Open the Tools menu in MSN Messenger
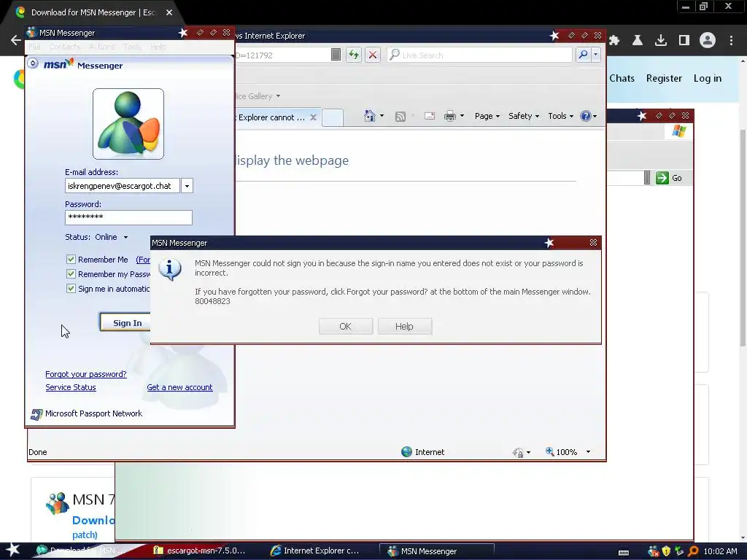This screenshot has width=747, height=560. click(132, 47)
